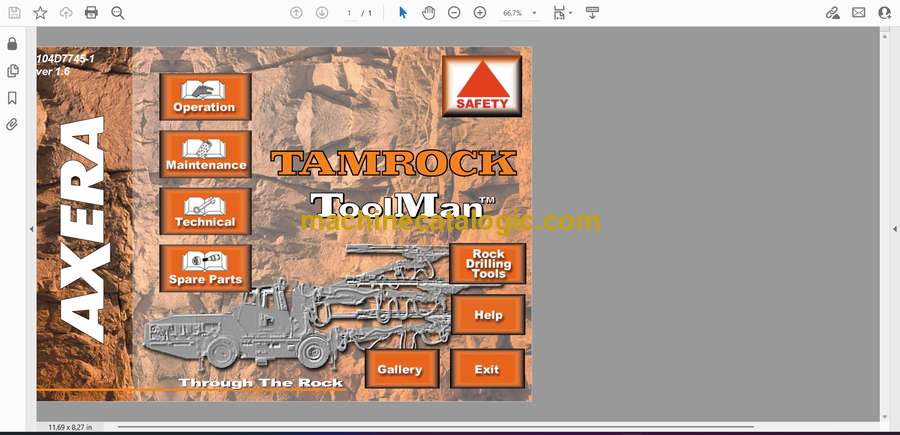The width and height of the screenshot is (900, 435).
Task: Print the document using printer icon
Action: (x=91, y=13)
